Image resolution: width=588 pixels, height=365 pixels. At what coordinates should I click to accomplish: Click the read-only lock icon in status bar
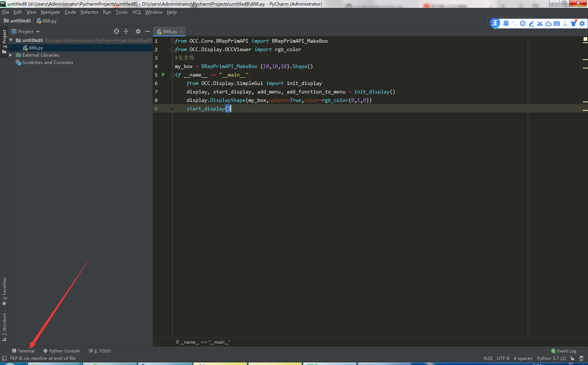[573, 358]
